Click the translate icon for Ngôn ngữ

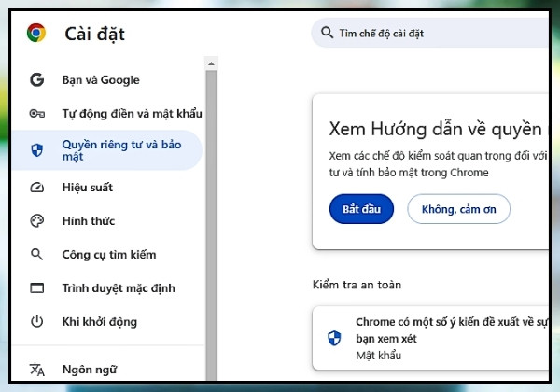[36, 370]
